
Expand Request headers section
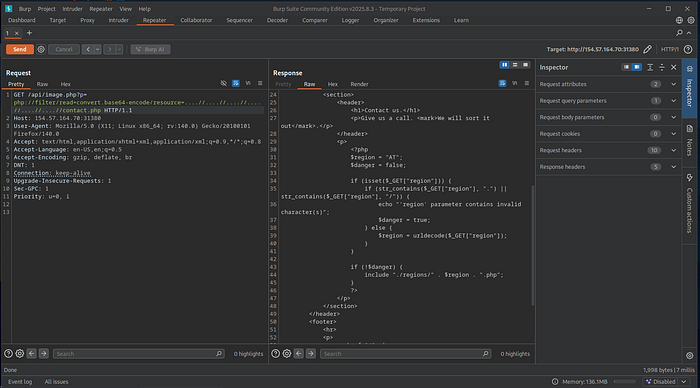(608, 150)
